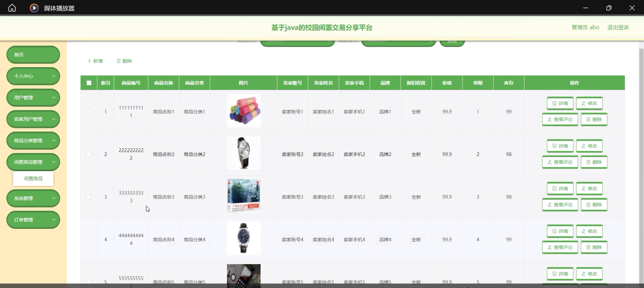This screenshot has height=288, width=644.
Task: Click 查看评论 for product 商品名称3
Action: (x=560, y=205)
